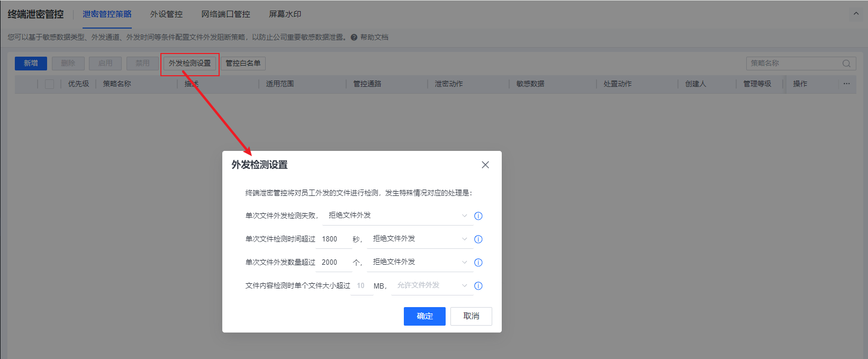This screenshot has width=868, height=359.
Task: Close the 外发检测设置 dialog with X
Action: pos(485,165)
